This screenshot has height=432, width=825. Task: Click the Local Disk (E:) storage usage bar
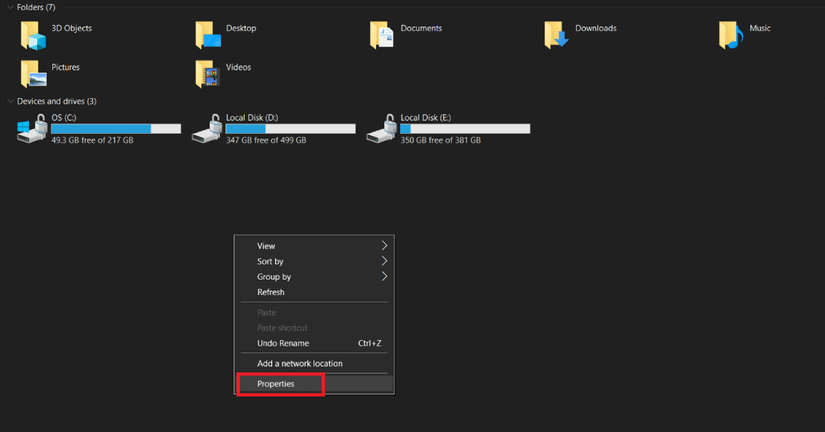point(465,129)
